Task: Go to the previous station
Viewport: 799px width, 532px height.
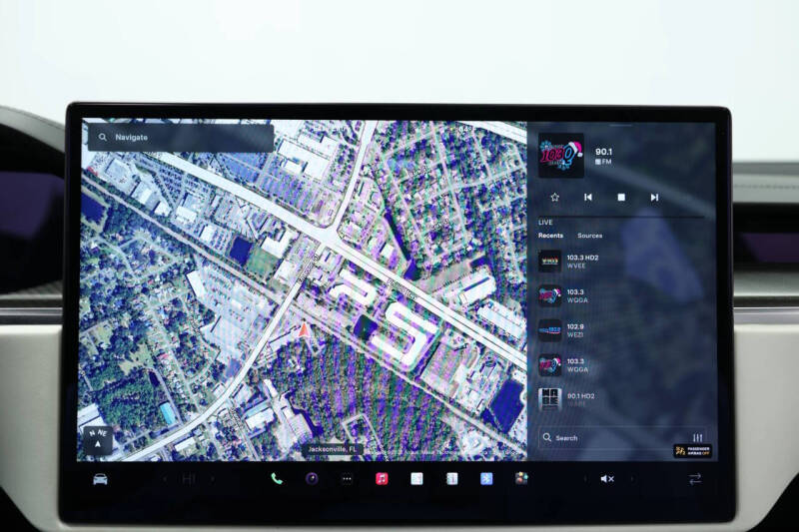Action: (588, 198)
